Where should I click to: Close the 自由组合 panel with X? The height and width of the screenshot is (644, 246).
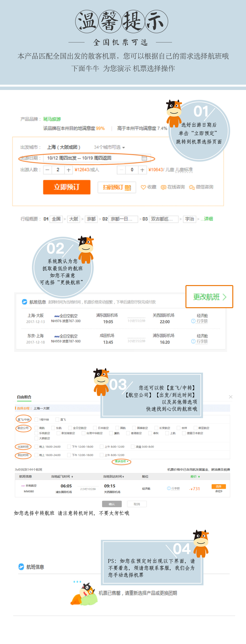(x=231, y=397)
